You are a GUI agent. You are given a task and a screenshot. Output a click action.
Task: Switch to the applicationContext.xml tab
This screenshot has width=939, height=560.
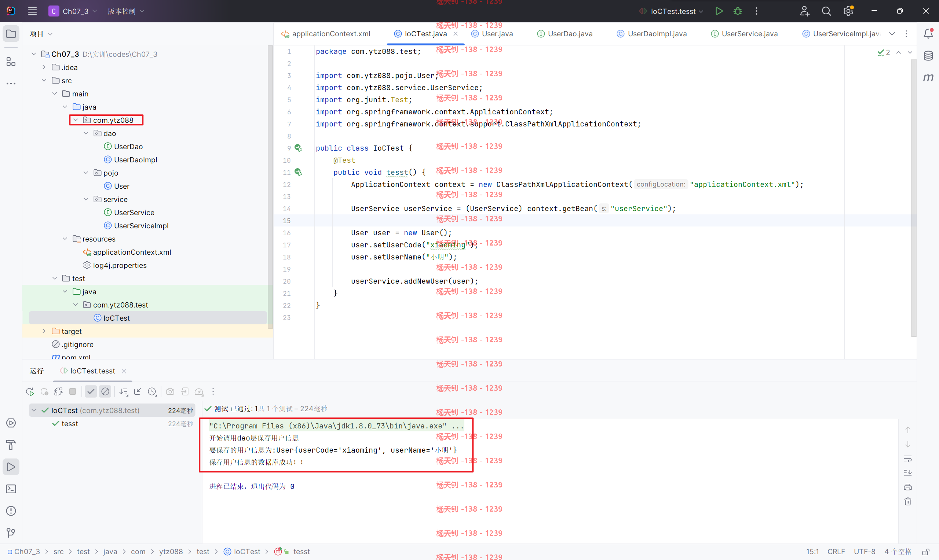(x=325, y=34)
